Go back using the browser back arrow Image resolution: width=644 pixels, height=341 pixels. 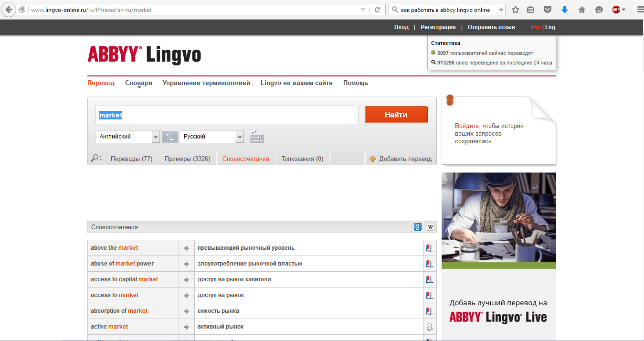[9, 10]
